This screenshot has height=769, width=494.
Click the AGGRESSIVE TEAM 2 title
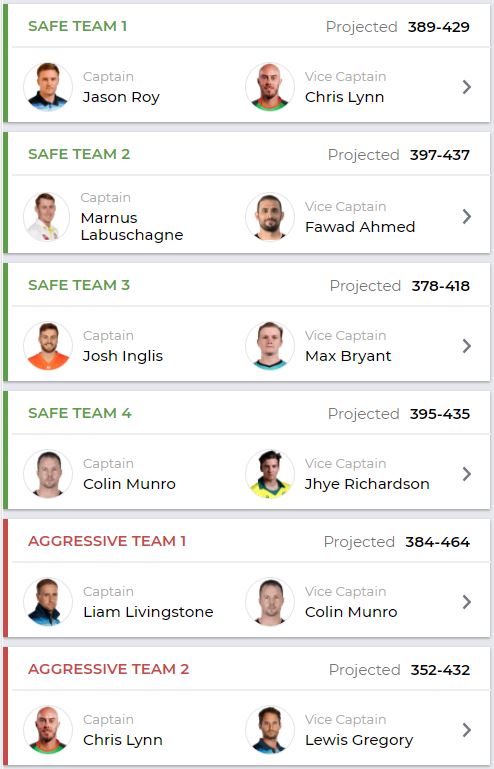point(108,669)
